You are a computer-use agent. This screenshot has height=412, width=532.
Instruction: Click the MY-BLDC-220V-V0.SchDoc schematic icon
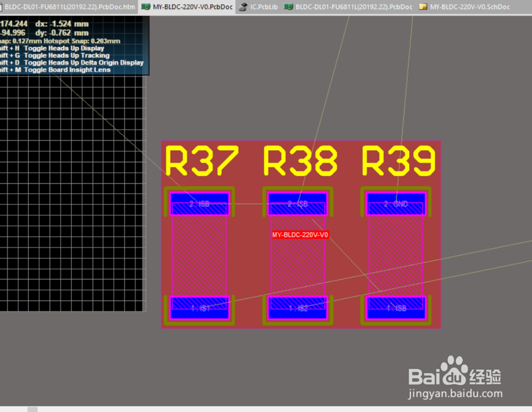[423, 7]
